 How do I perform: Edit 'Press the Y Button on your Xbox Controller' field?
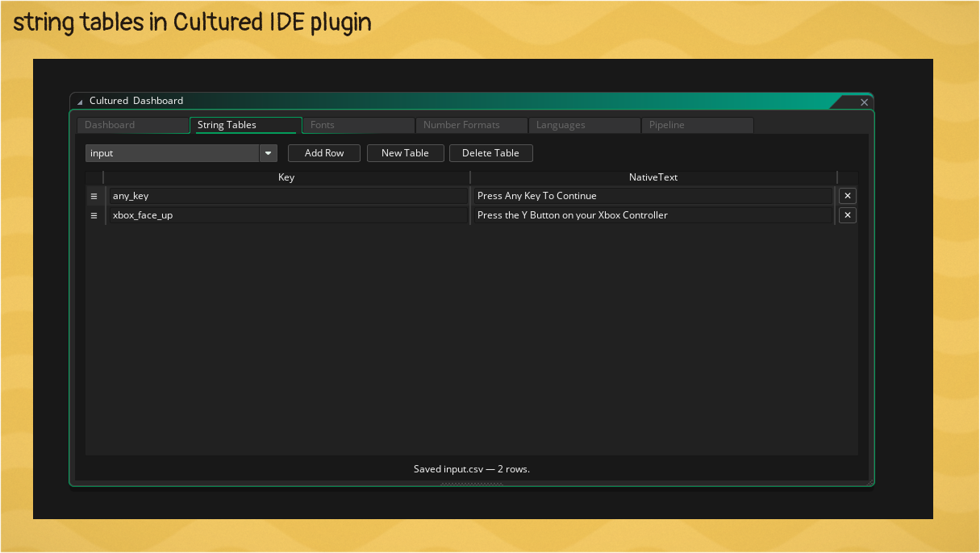653,215
